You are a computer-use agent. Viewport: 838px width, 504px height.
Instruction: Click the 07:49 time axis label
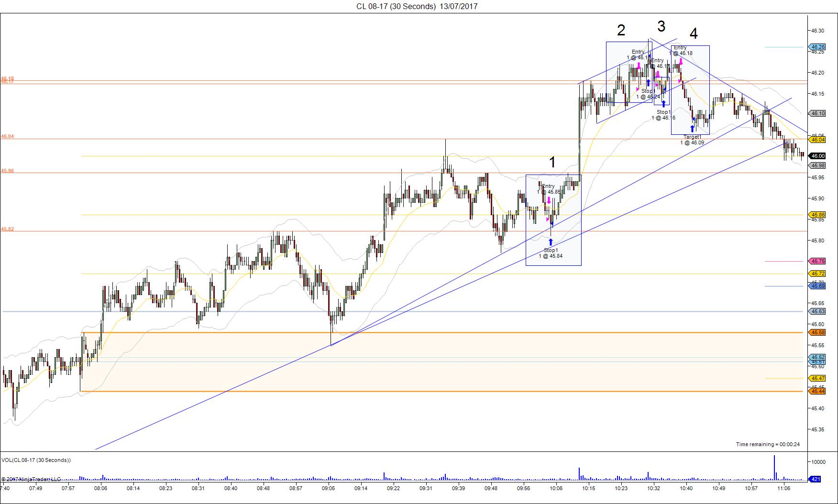tap(35, 488)
